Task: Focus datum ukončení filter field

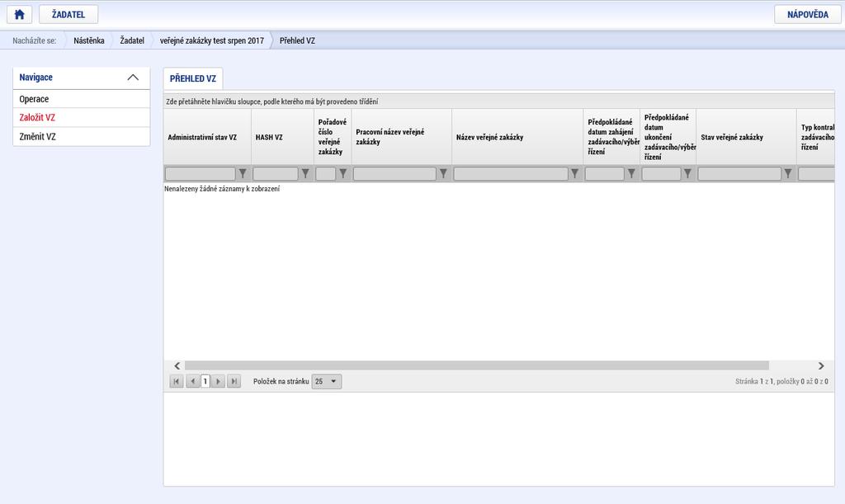Action: coord(661,173)
